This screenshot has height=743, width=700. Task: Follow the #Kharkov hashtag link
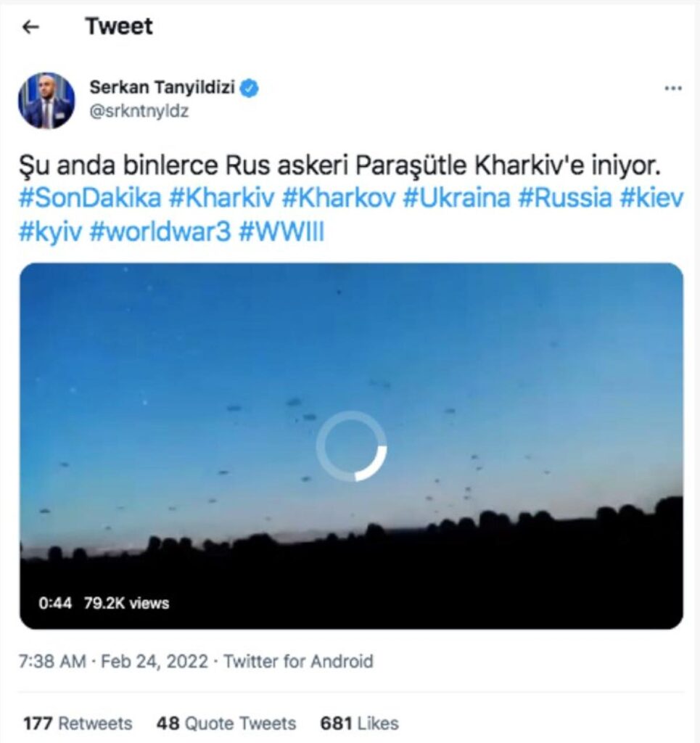(339, 197)
